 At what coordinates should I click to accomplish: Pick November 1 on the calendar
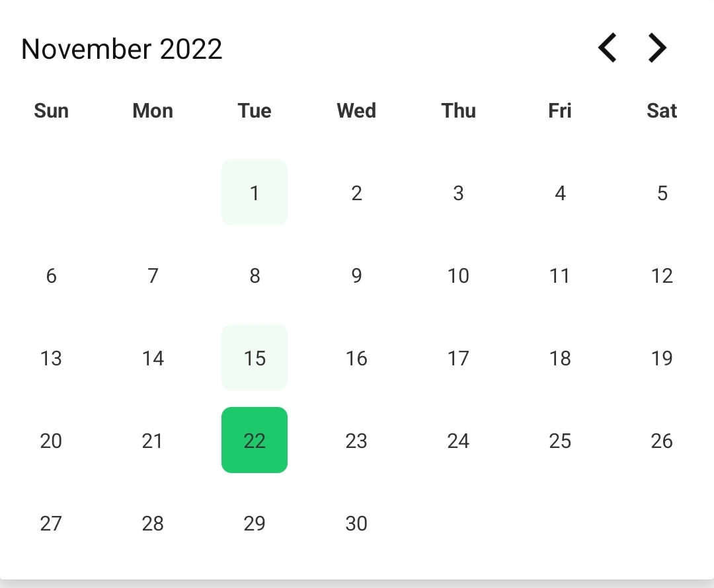point(255,192)
